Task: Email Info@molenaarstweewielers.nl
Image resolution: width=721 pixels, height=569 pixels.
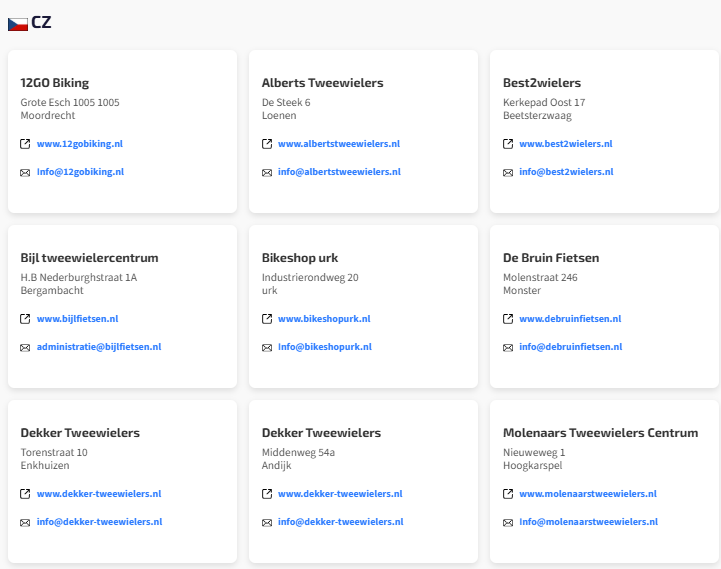Action: [589, 522]
